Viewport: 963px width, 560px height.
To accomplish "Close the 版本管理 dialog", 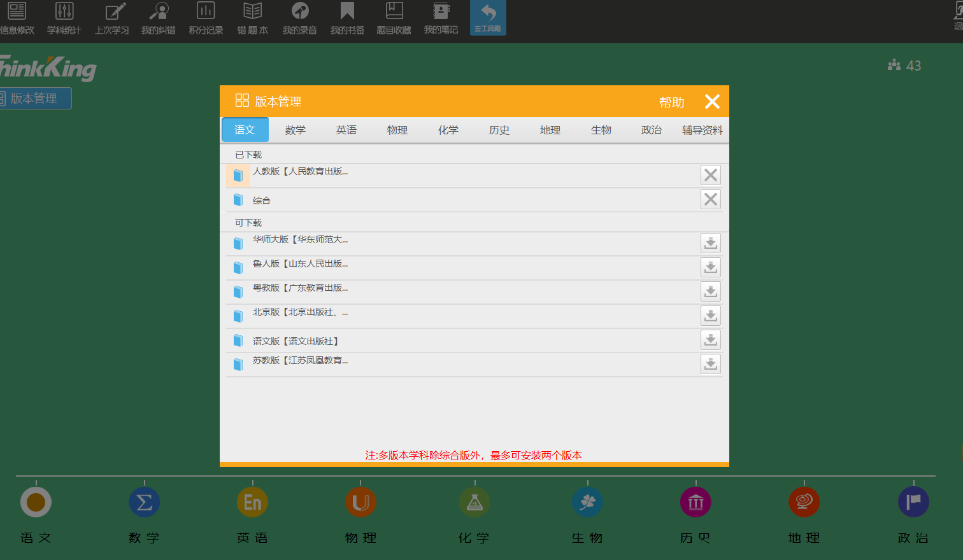I will (712, 102).
